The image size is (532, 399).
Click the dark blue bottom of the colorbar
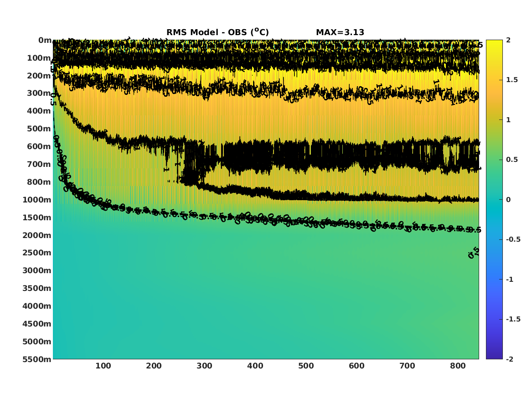pyautogui.click(x=494, y=355)
